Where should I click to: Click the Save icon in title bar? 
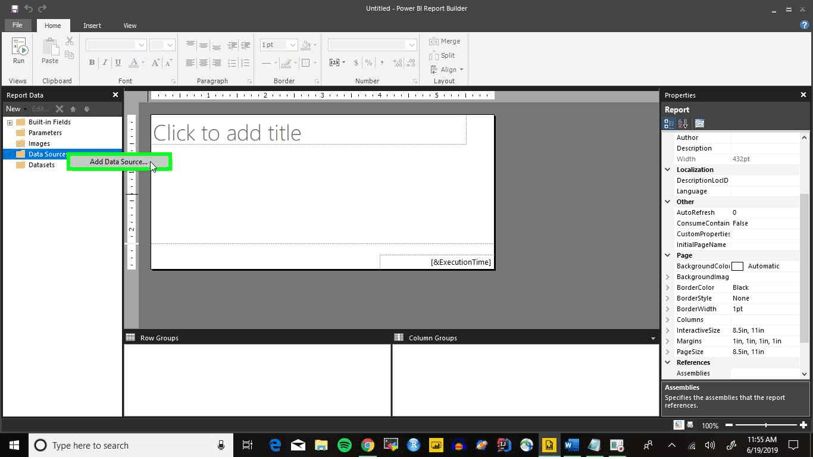pos(15,8)
